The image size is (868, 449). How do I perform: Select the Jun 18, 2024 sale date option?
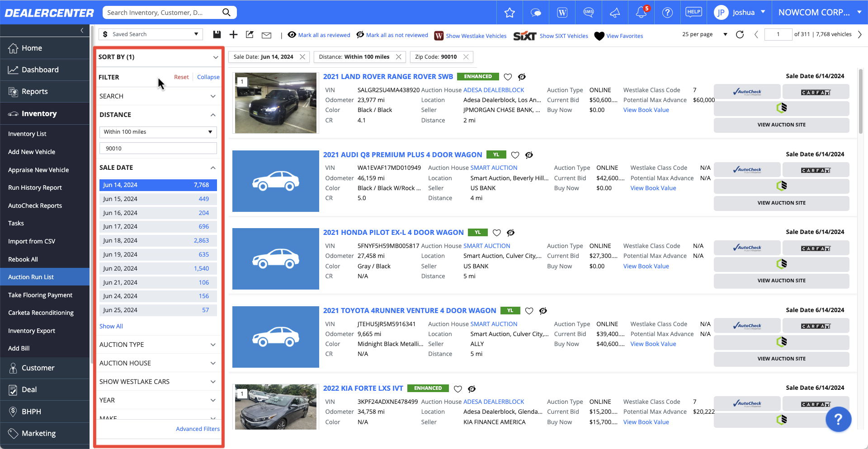158,240
